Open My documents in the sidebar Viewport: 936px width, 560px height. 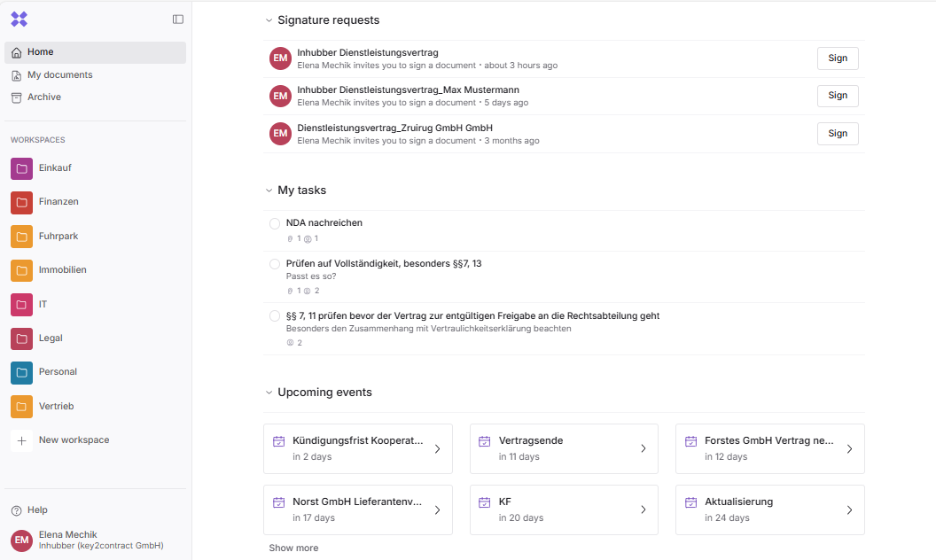point(59,75)
